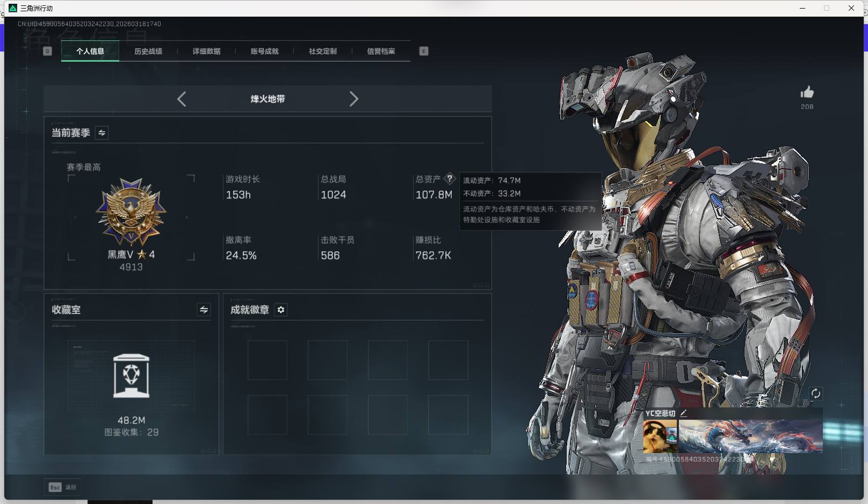Click the 成就徽章 heading
The width and height of the screenshot is (868, 504).
coord(250,310)
